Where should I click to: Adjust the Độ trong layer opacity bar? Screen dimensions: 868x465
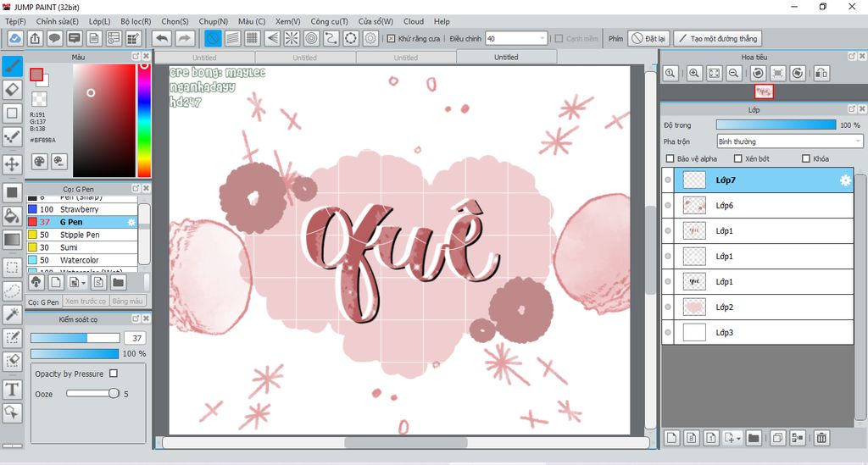776,125
